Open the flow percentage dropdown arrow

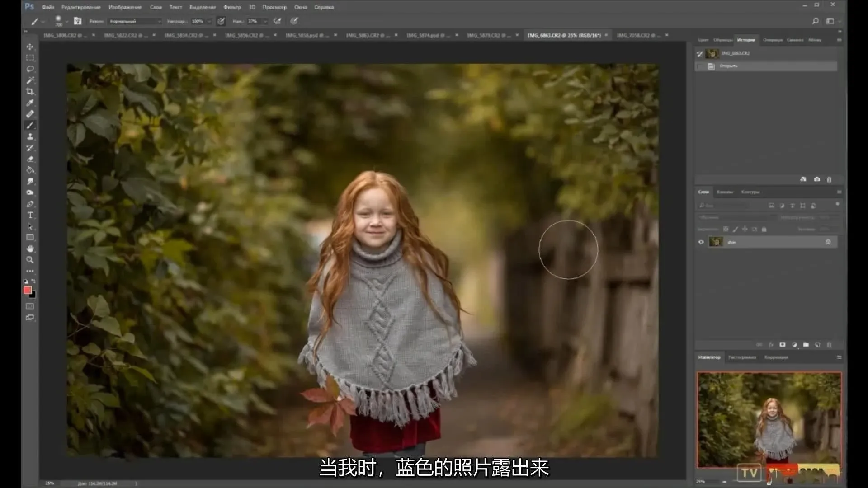click(x=265, y=21)
